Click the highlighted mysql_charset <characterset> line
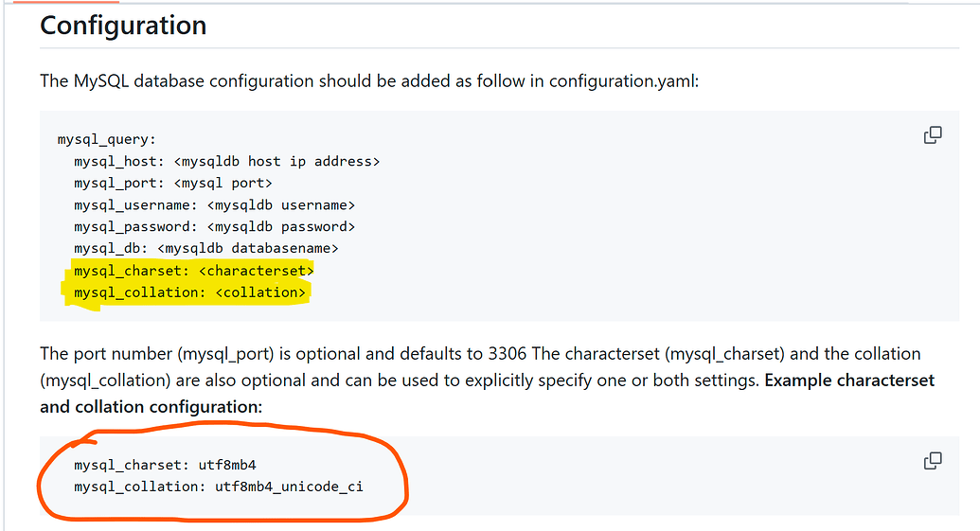Screen dimensions: 980x531 point(193,271)
